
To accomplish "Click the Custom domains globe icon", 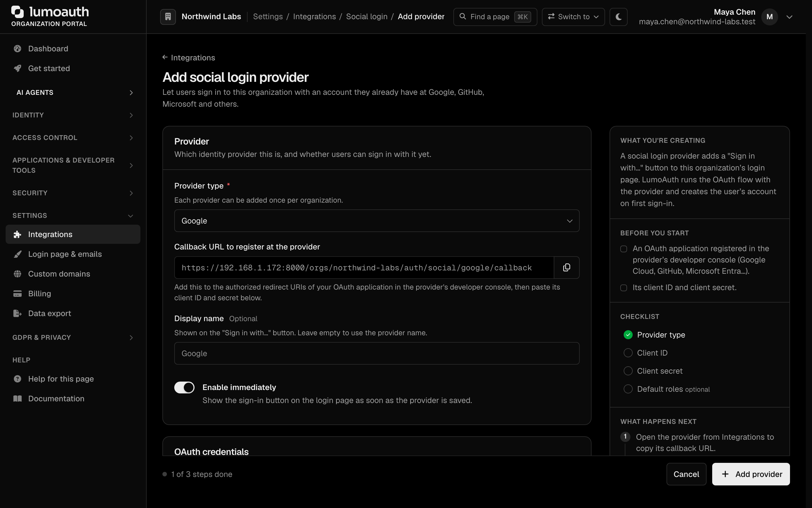I will click(x=17, y=274).
